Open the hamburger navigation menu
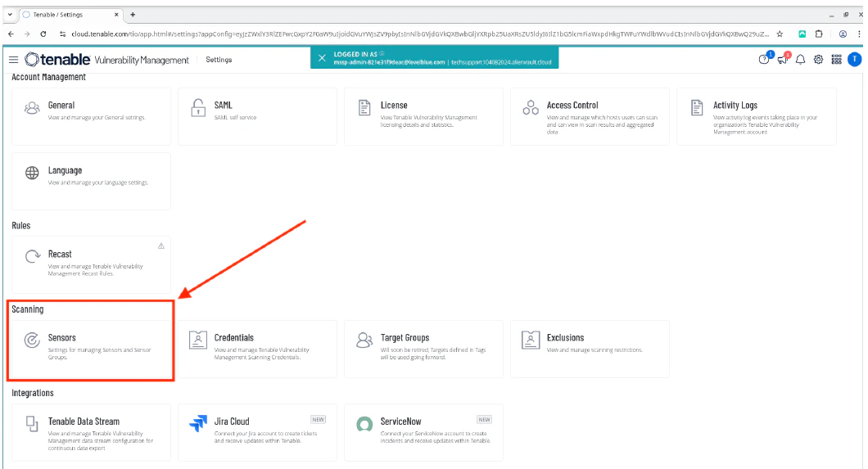The height and width of the screenshot is (469, 868). tap(13, 59)
